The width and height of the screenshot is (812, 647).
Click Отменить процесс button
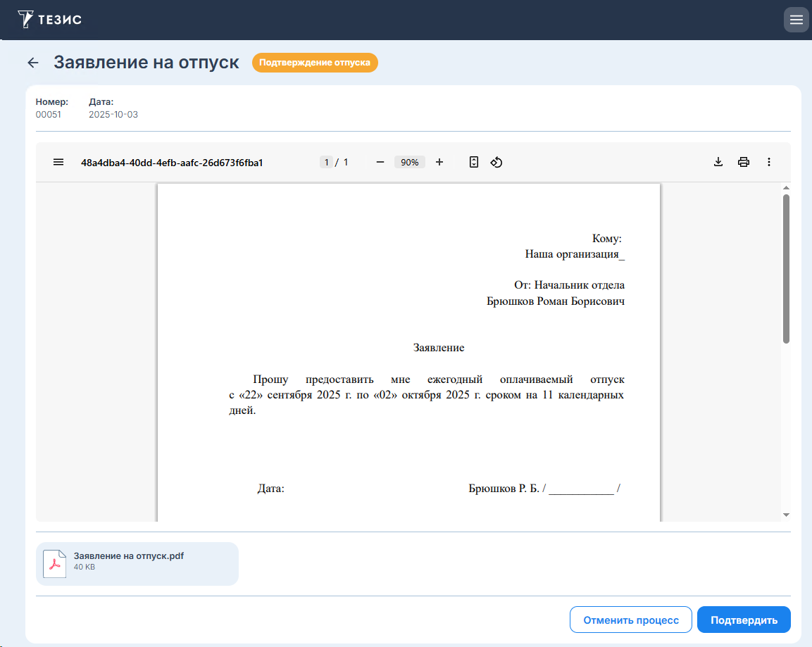pyautogui.click(x=630, y=620)
